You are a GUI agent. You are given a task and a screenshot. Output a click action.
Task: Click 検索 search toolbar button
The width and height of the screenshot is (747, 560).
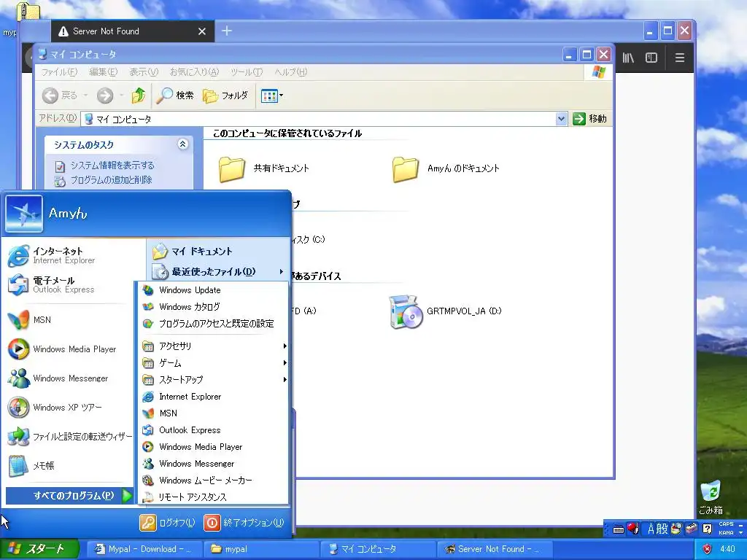(x=175, y=96)
